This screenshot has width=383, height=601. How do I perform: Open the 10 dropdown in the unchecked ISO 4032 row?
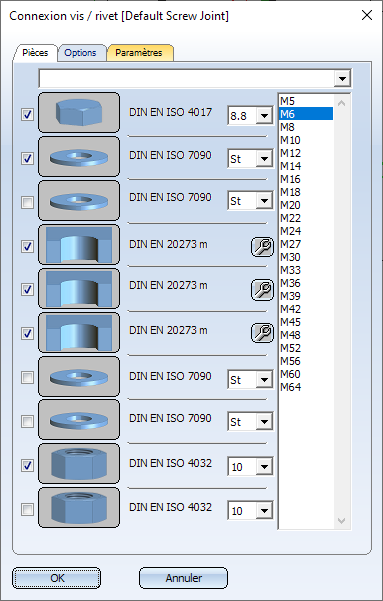(x=264, y=511)
